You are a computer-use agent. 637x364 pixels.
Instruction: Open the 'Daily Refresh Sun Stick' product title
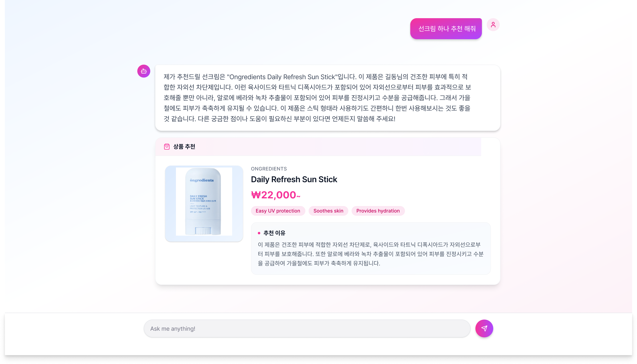pos(294,179)
